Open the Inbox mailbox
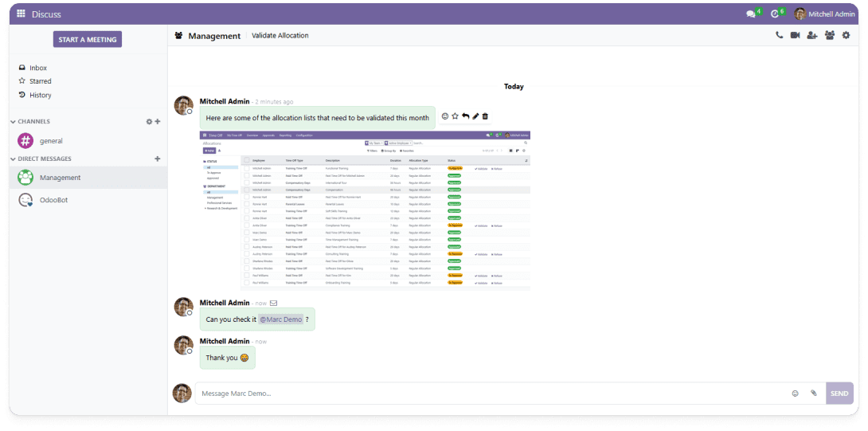868x431 pixels. click(37, 68)
